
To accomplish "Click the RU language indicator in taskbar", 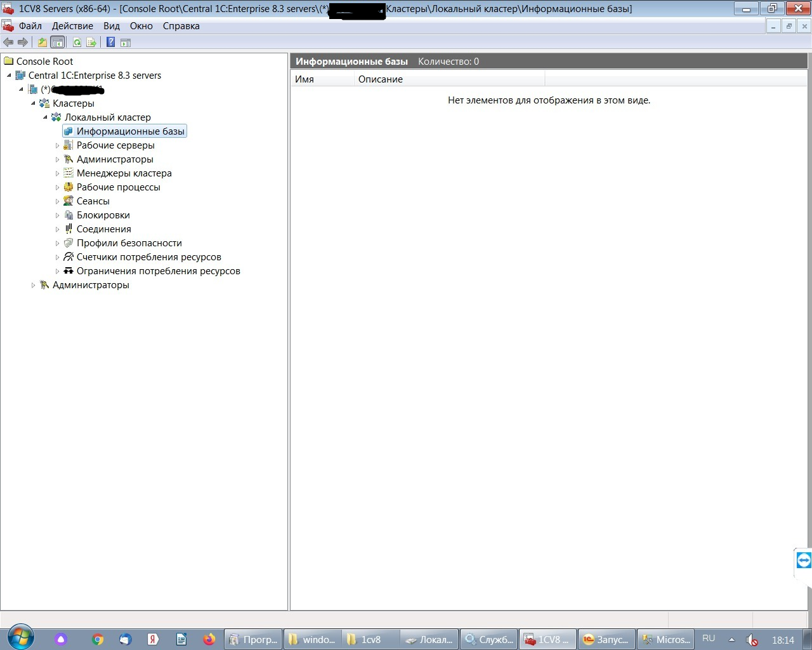I will [709, 639].
